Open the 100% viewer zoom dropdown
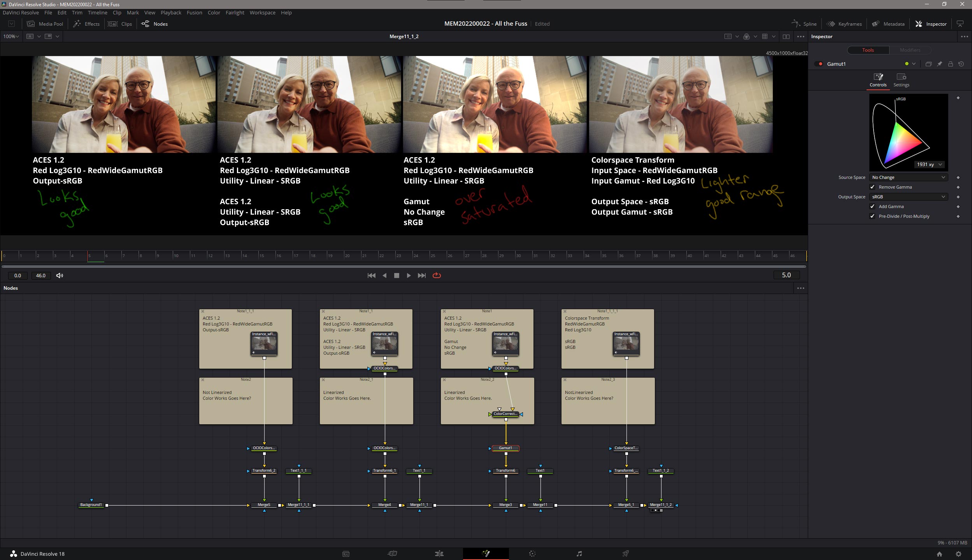 11,36
